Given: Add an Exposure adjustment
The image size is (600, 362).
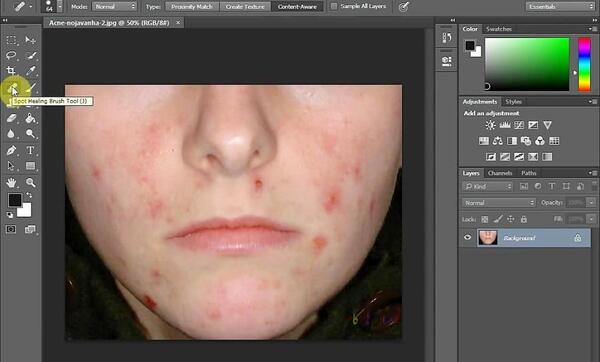Looking at the screenshot, I should 533,125.
